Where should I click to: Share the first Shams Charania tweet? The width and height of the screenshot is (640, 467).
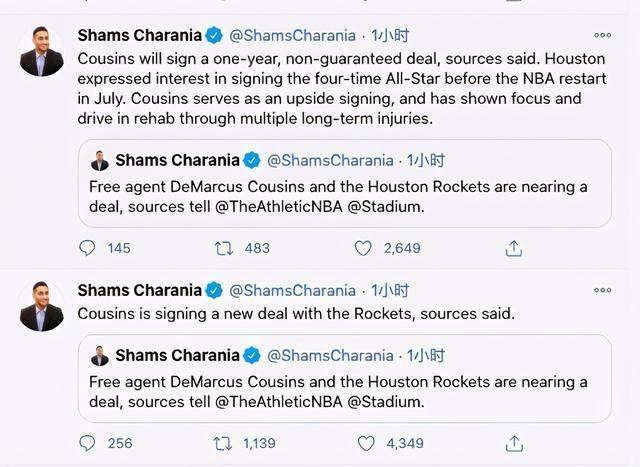click(x=514, y=248)
